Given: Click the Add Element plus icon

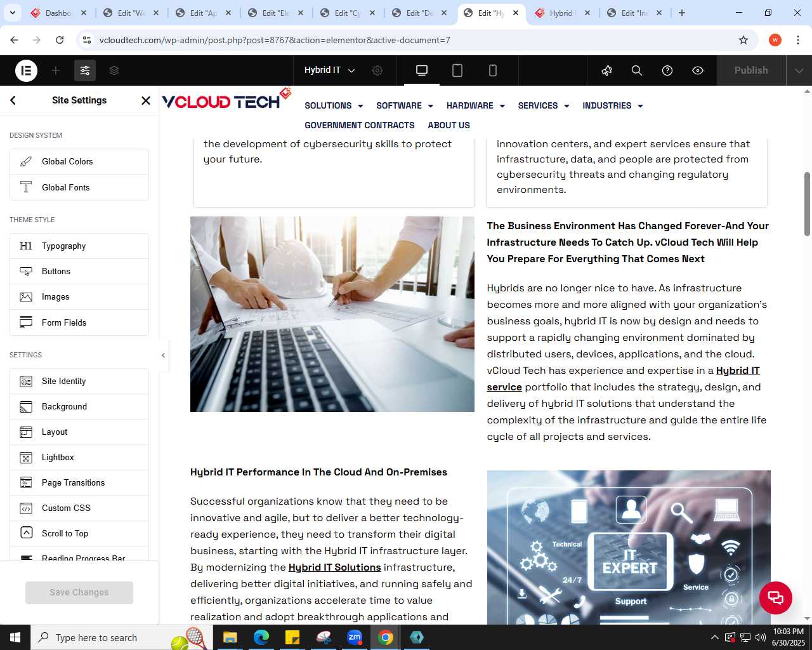Looking at the screenshot, I should [56, 70].
